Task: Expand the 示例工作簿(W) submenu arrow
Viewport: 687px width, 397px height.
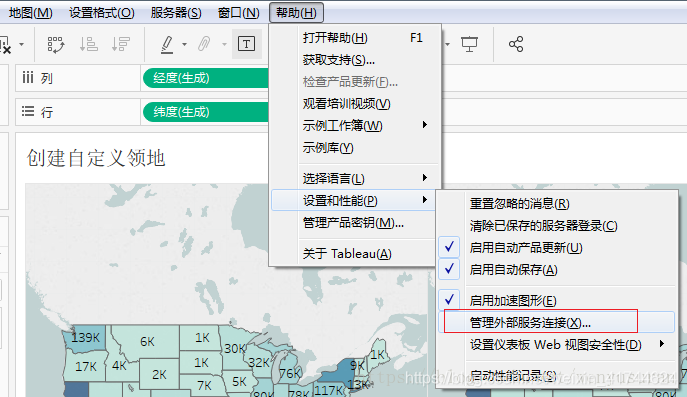Action: point(425,125)
